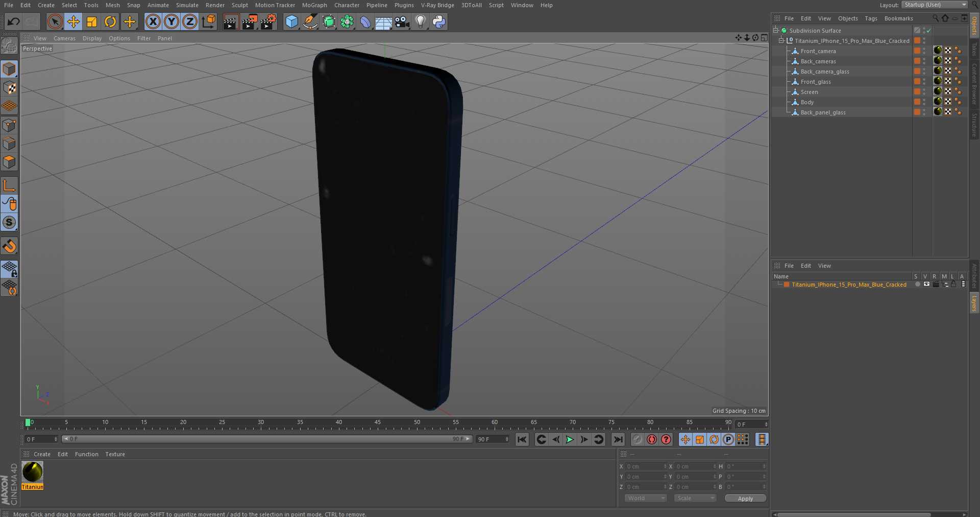Click the X position input field
Screen dimensions: 980x517
(646, 466)
